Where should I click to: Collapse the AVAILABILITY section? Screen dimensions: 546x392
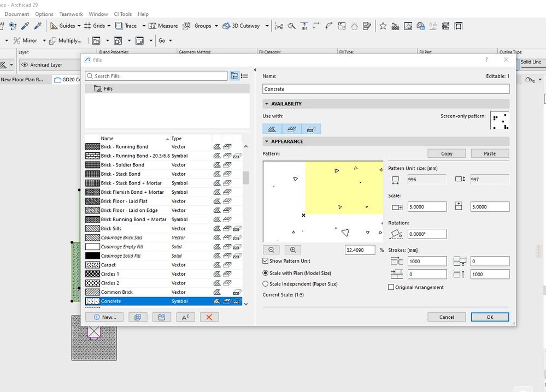click(267, 104)
